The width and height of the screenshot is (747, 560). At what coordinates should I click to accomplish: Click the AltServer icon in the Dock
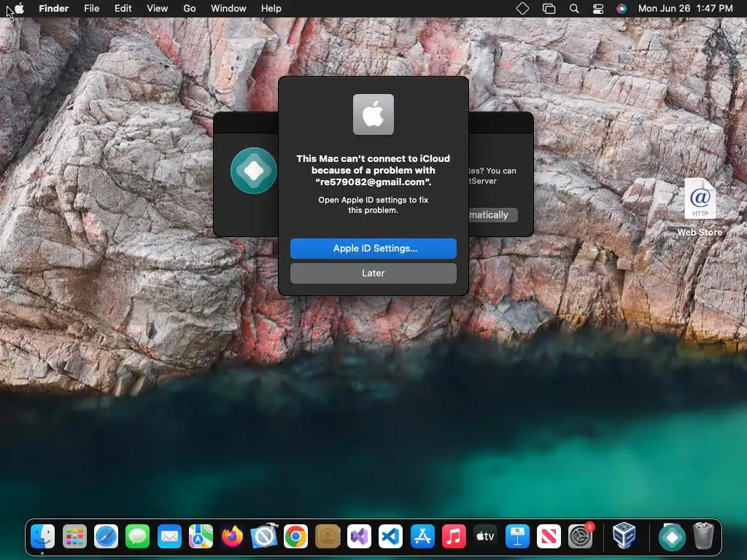click(672, 537)
